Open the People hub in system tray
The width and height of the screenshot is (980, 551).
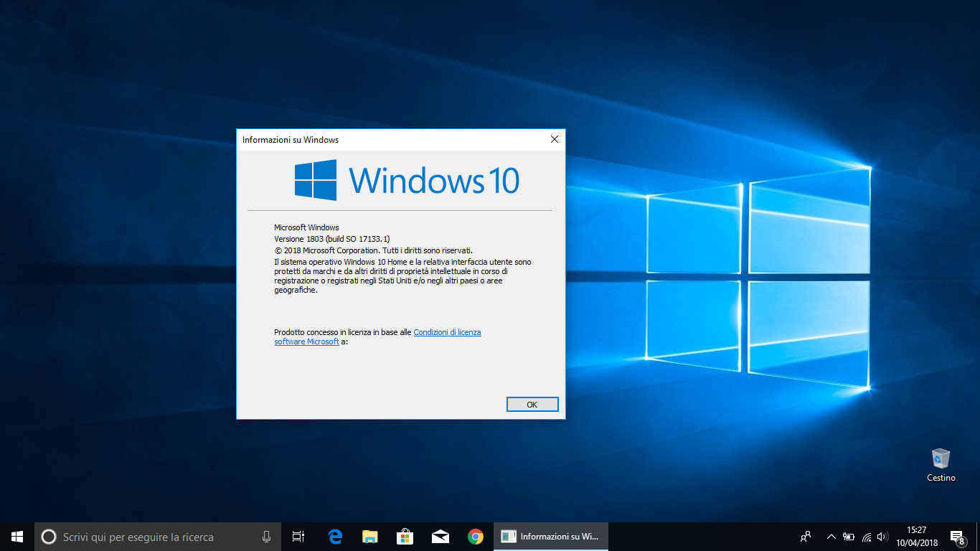click(806, 536)
